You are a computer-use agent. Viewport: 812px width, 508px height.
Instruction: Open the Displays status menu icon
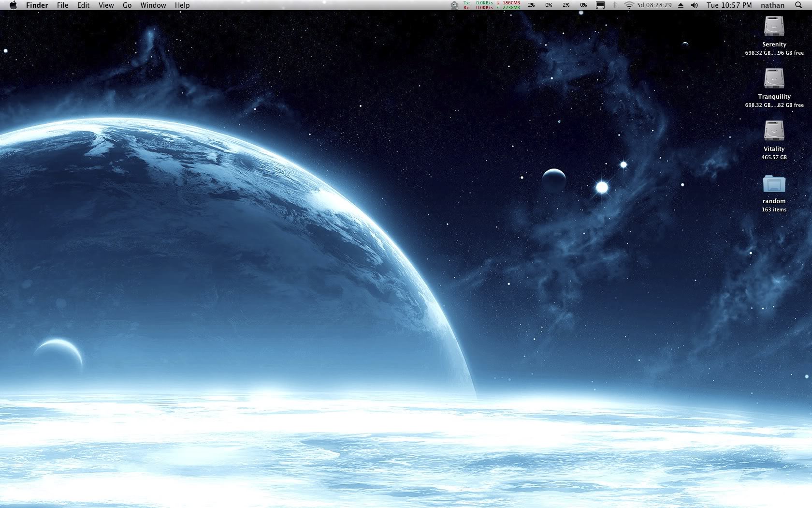[x=600, y=5]
